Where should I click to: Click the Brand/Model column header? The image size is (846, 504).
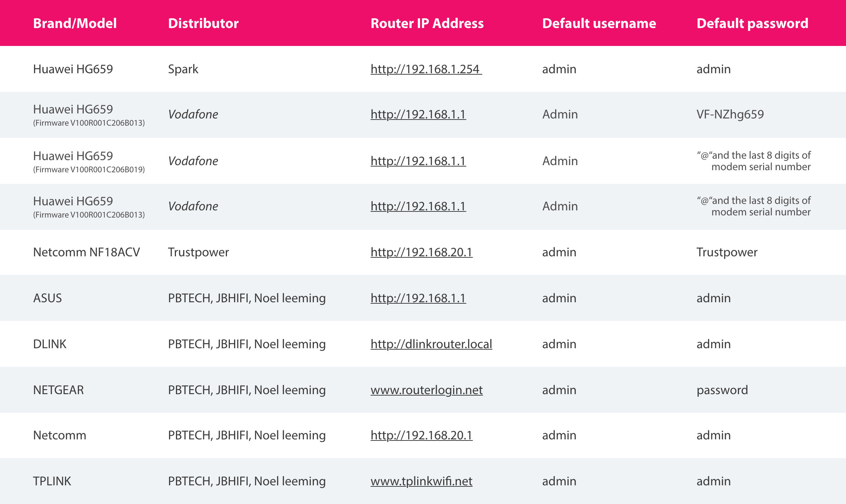(75, 23)
